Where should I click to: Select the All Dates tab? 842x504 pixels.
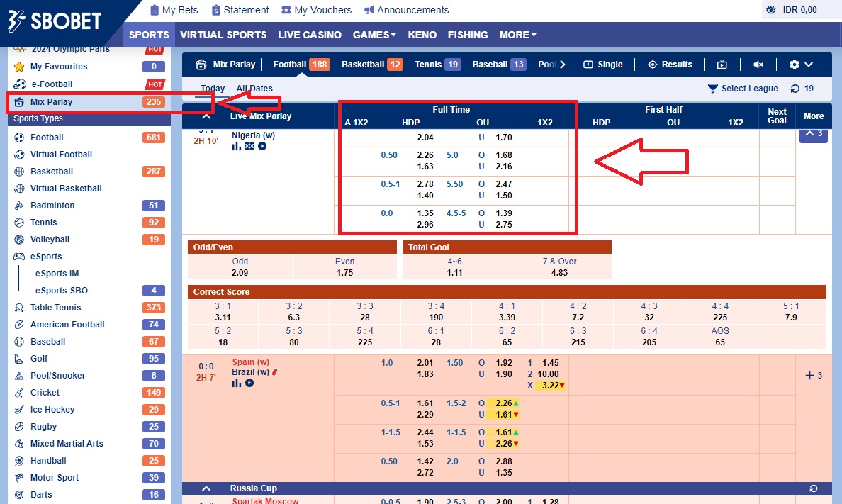tap(254, 89)
